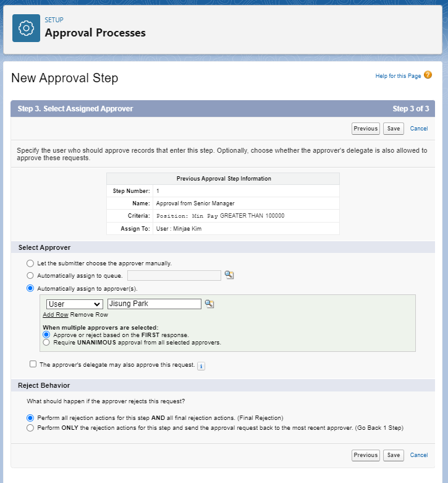Open 'Help for this Page' link
Screen dimensions: 448x483
398,76
